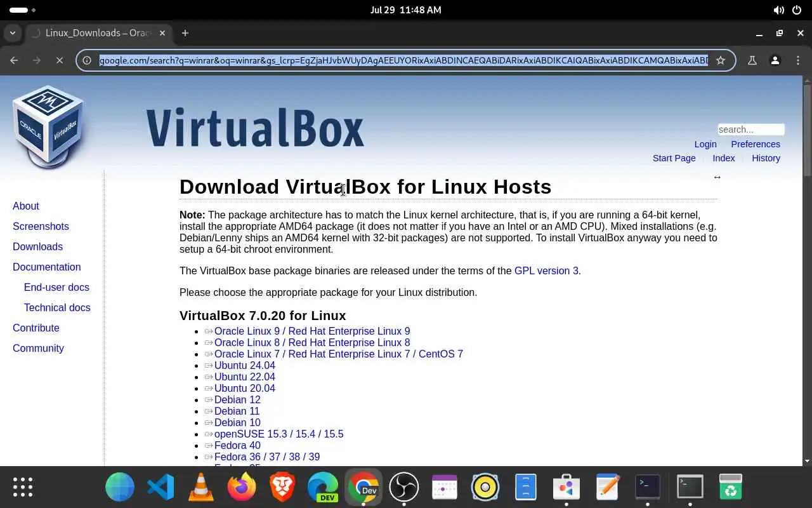
Task: Select the Linux_Downloads browser tab
Action: coord(98,33)
